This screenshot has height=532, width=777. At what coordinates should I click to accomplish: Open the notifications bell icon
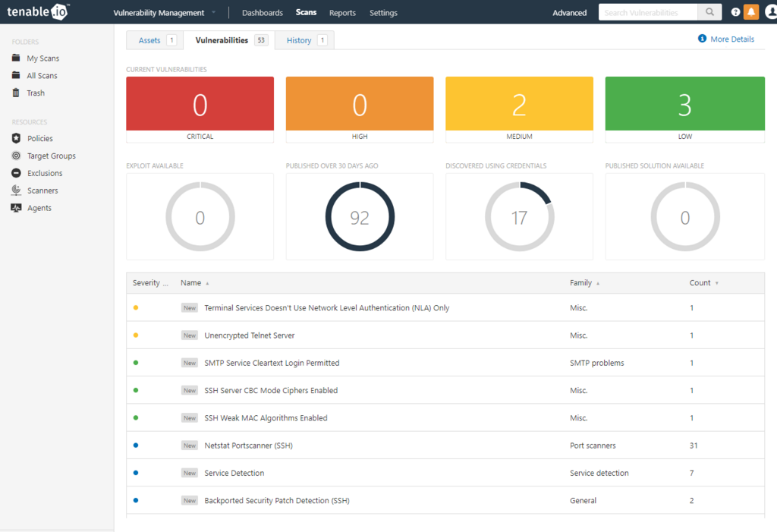pyautogui.click(x=751, y=12)
